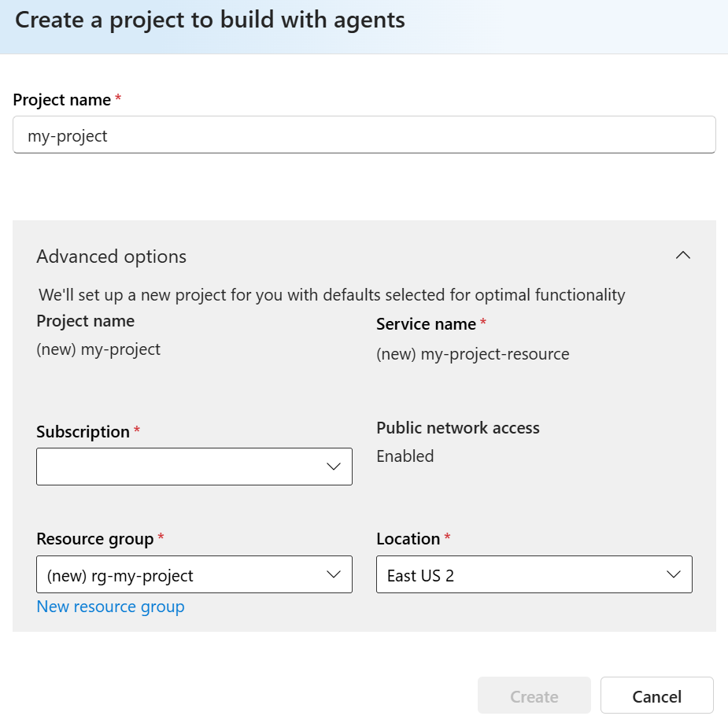Click the New resource group link
Screen dimensions: 728x727
(x=110, y=607)
